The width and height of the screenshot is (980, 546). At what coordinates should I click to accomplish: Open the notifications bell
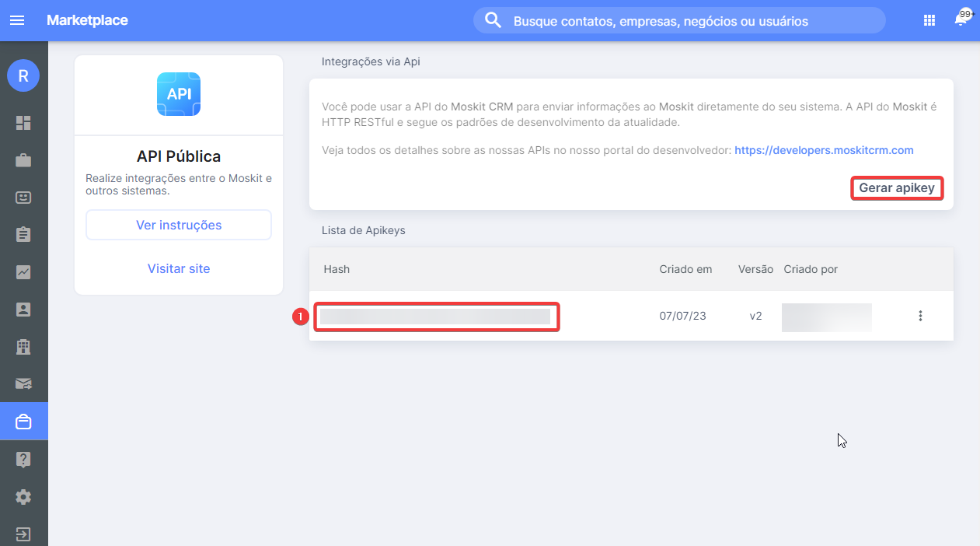coord(961,20)
